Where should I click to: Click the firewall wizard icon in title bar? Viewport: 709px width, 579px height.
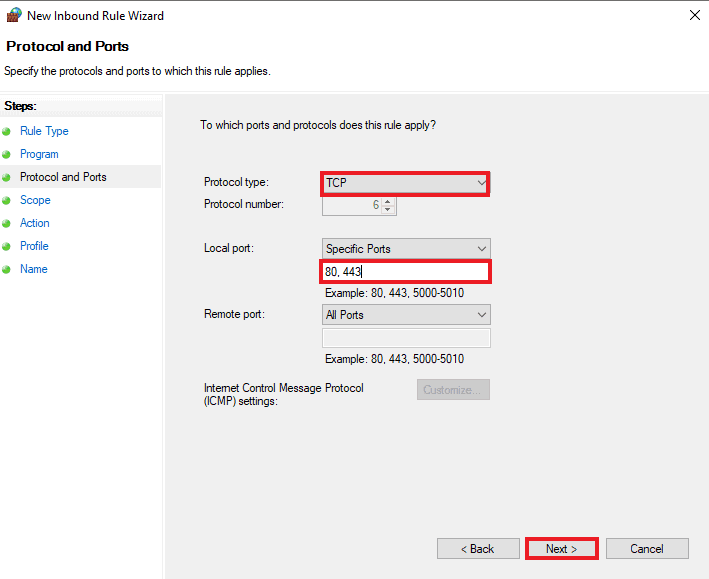point(14,15)
